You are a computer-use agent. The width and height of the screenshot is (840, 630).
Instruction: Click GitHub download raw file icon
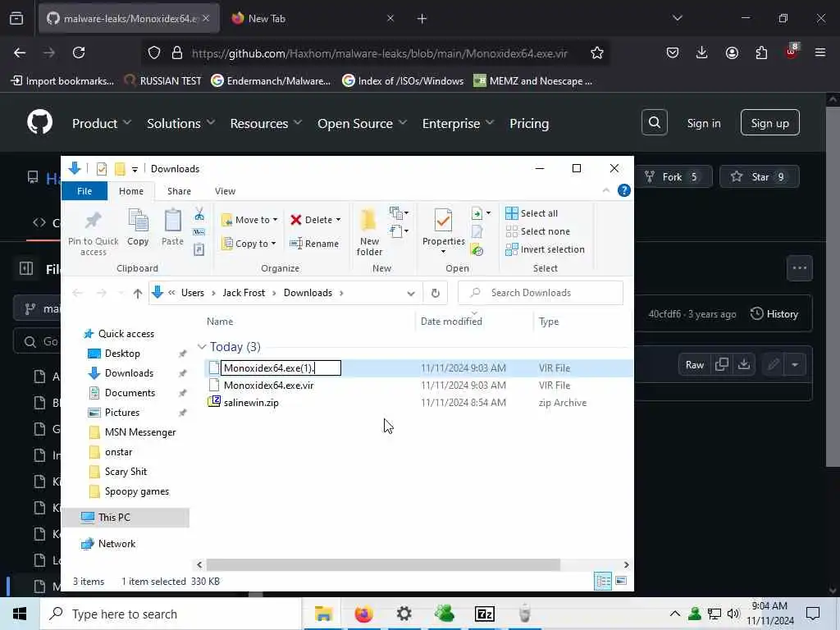743,364
